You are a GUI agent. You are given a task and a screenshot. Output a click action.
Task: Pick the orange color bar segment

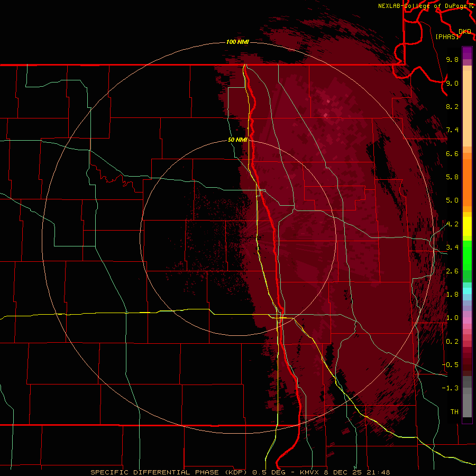(467, 182)
